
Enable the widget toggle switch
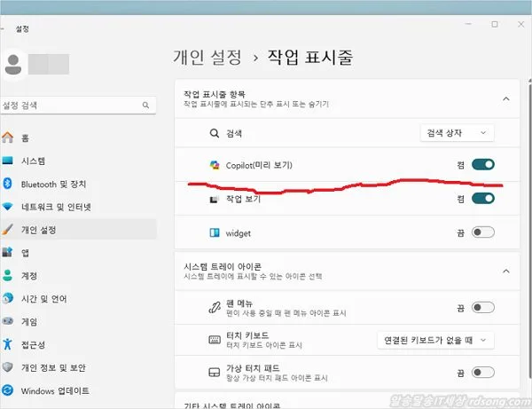[x=482, y=232]
